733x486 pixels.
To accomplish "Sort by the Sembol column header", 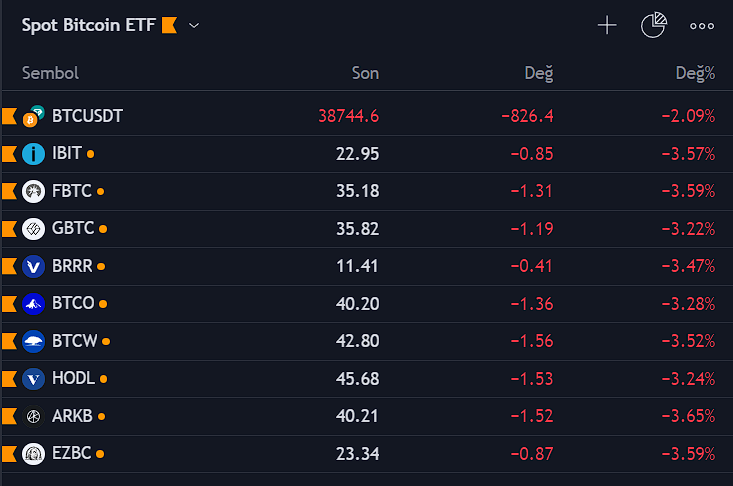I will [x=50, y=73].
